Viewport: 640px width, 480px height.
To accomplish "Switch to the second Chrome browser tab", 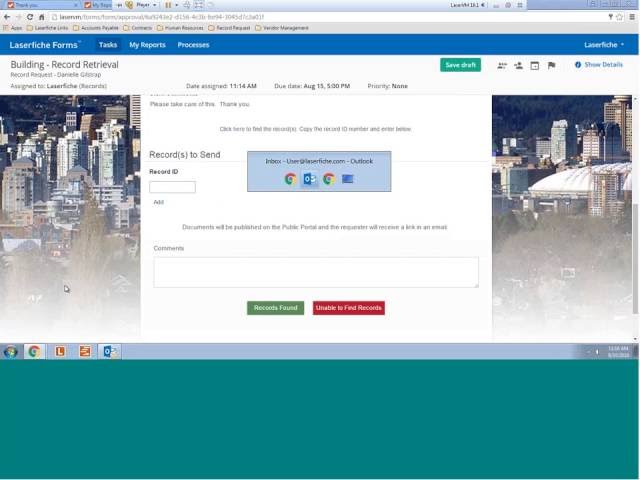I will [98, 5].
